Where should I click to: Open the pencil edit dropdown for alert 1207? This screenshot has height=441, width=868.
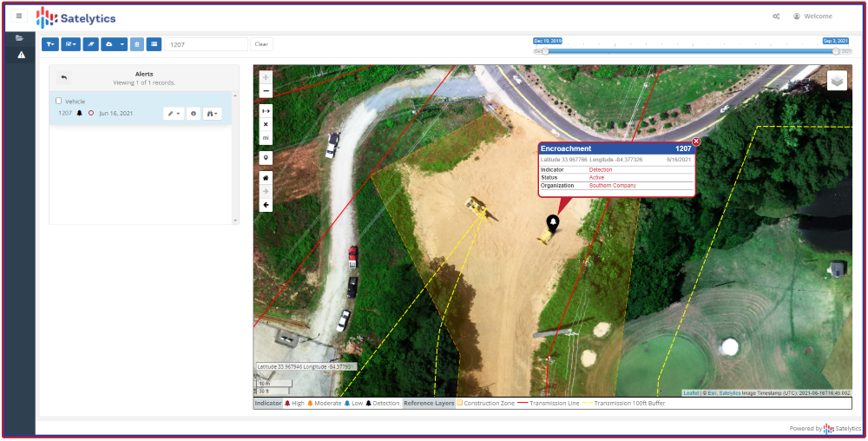click(174, 114)
